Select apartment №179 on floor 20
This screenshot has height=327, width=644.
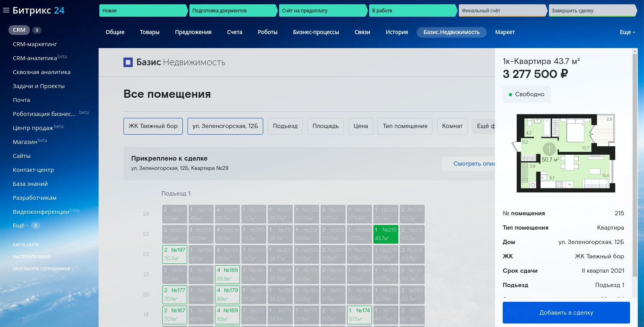coord(227,295)
